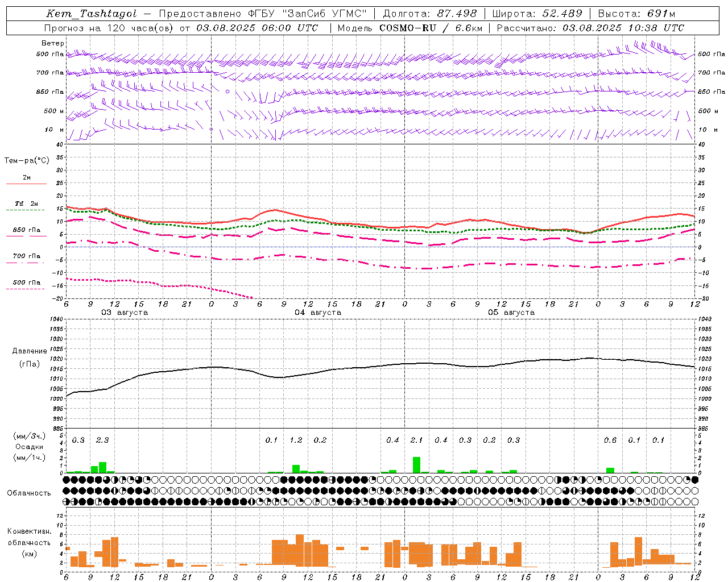This screenshot has height=582, width=728.
Task: Click the (гПа) pressure unit label
Action: [x=30, y=364]
